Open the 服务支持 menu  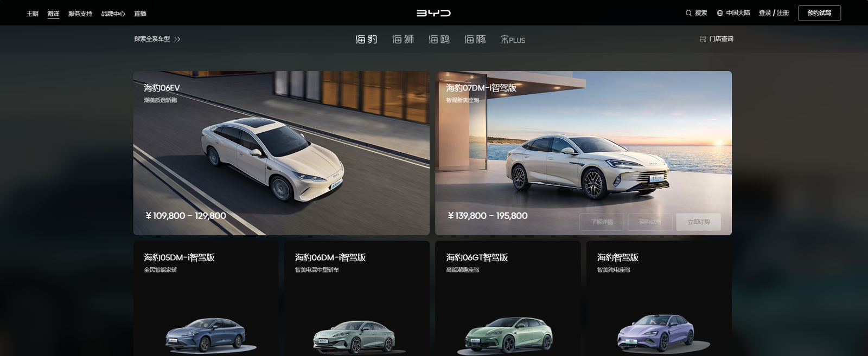point(80,14)
